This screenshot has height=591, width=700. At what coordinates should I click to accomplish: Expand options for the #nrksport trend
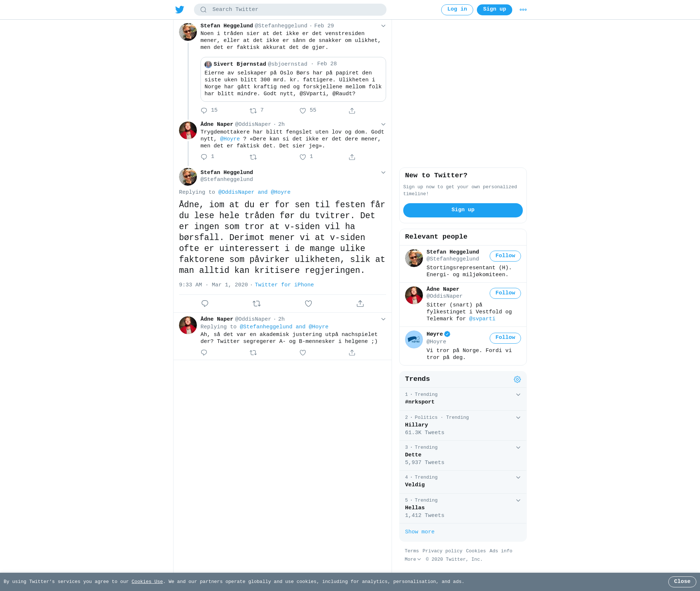click(518, 395)
